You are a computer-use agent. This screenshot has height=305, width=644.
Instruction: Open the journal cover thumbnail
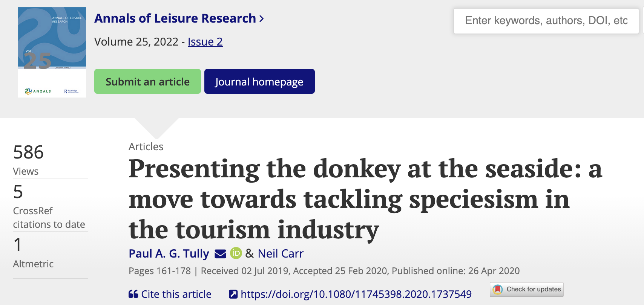(52, 52)
